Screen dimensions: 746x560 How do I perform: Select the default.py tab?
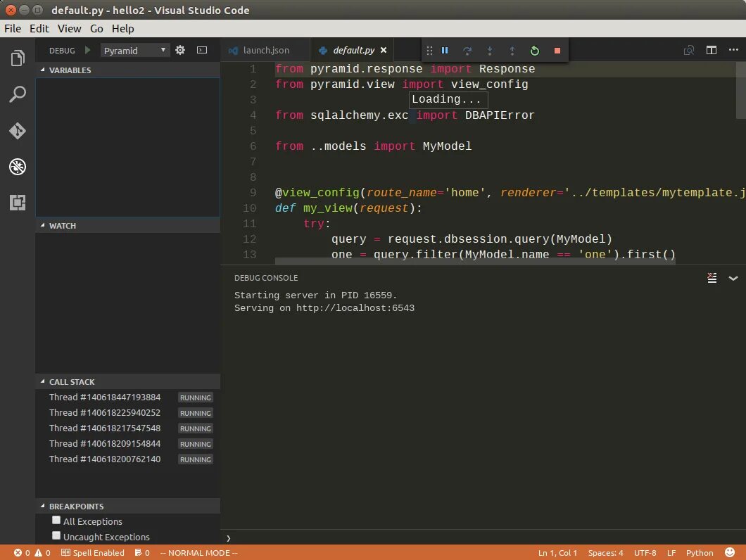coord(353,50)
